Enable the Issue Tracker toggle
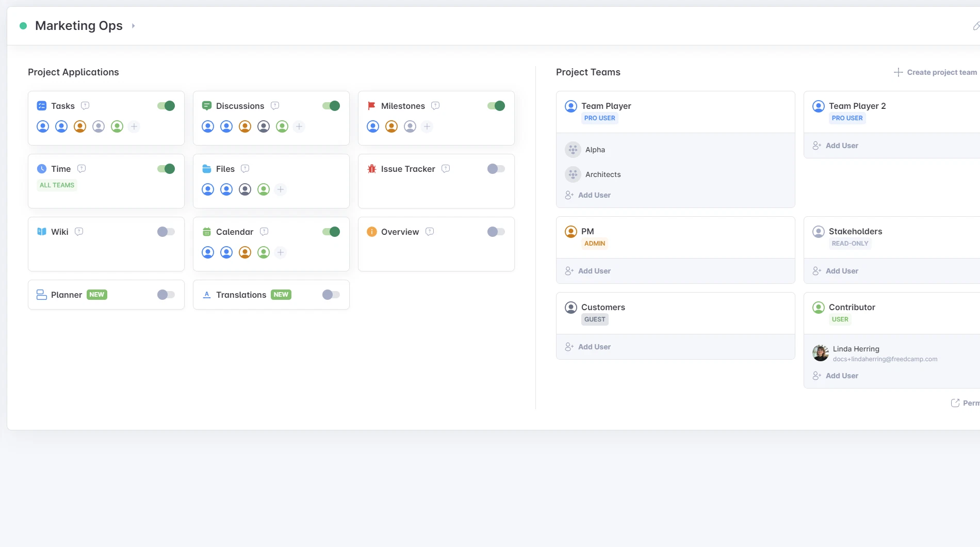Screen dimensions: 980x547 pos(496,169)
